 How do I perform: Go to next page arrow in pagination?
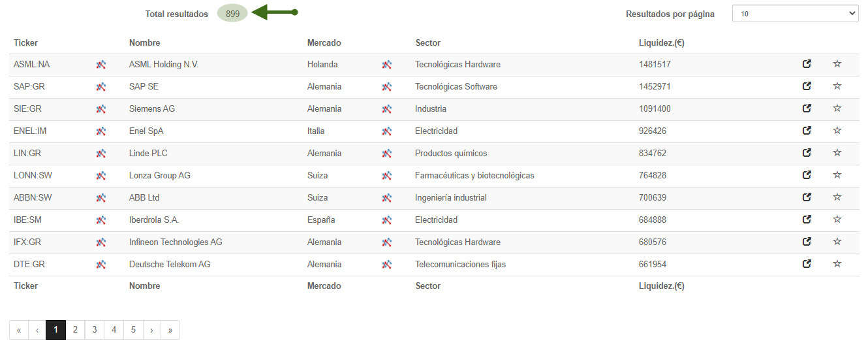point(151,330)
